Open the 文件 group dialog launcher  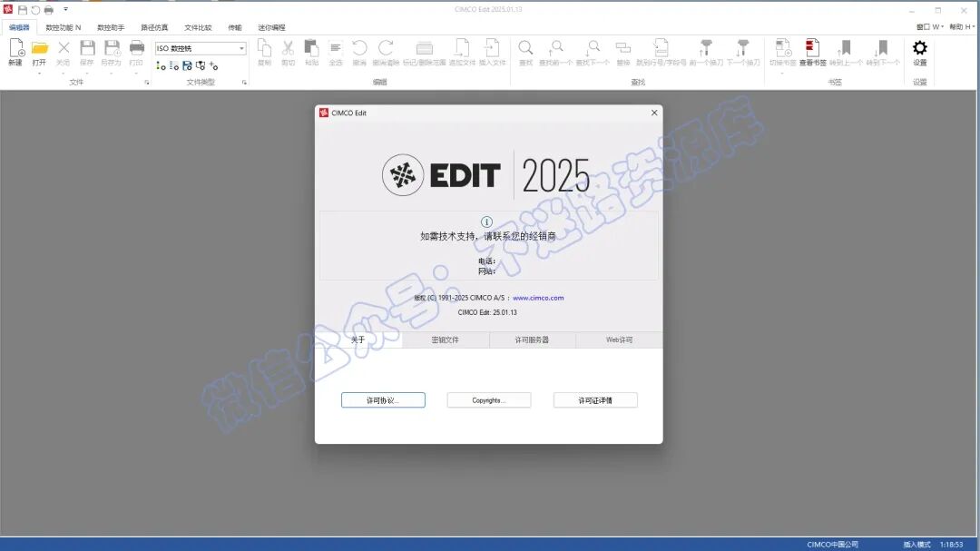pyautogui.click(x=147, y=83)
